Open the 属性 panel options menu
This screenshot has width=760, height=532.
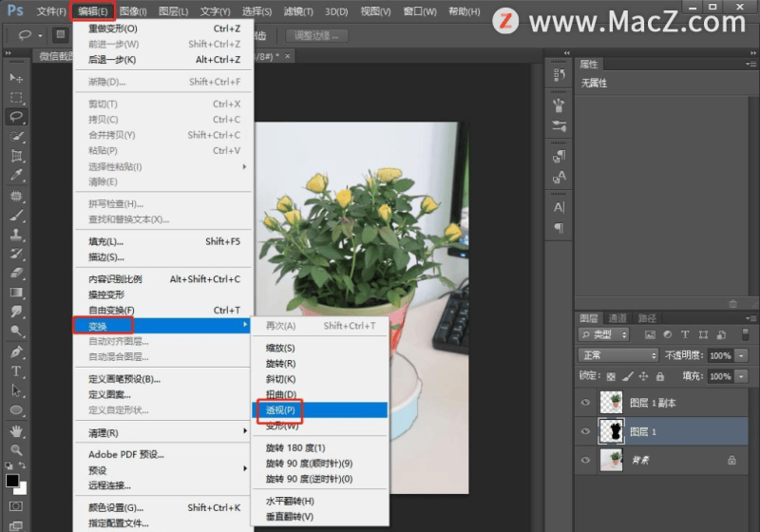tap(750, 64)
